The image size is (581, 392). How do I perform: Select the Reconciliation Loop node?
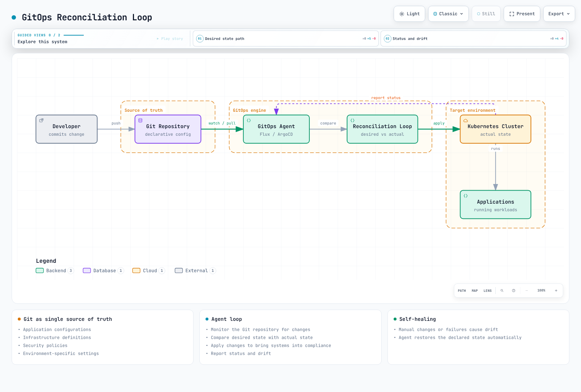[382, 129]
